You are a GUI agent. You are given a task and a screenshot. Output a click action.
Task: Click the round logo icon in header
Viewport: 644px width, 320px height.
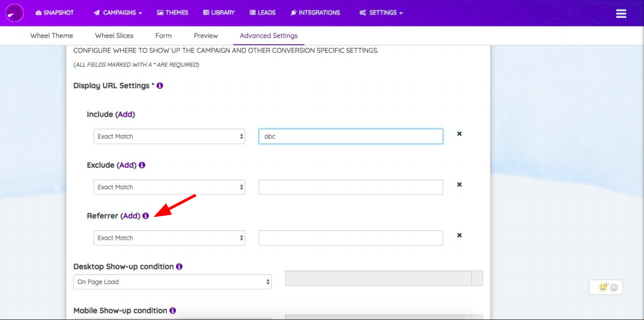coord(15,13)
